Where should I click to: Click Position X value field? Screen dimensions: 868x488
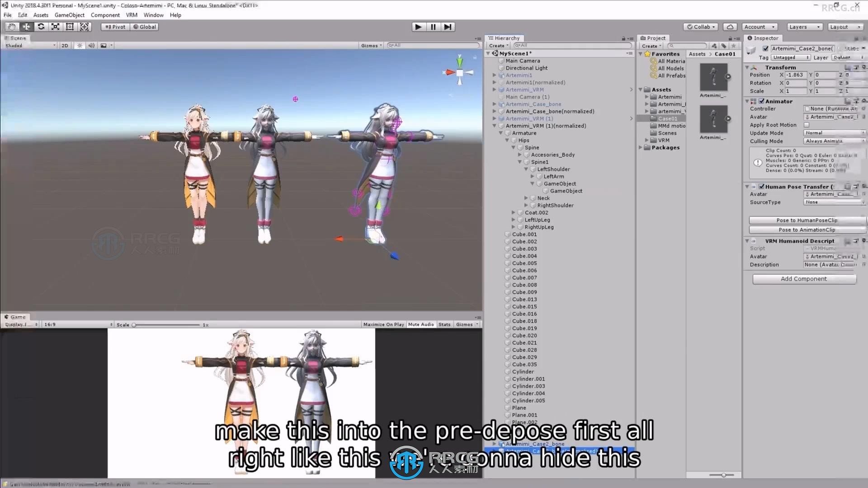[x=796, y=75]
